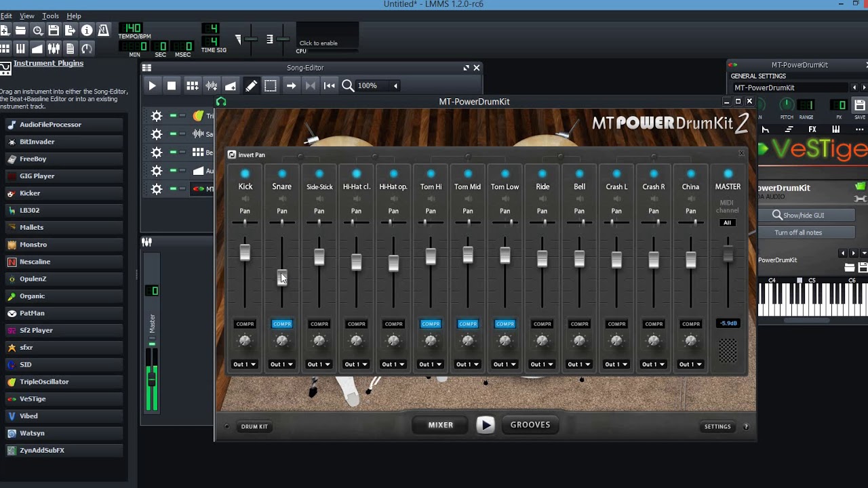Save the current project floppy icon
Viewport: 868px width, 488px height.
(x=54, y=30)
